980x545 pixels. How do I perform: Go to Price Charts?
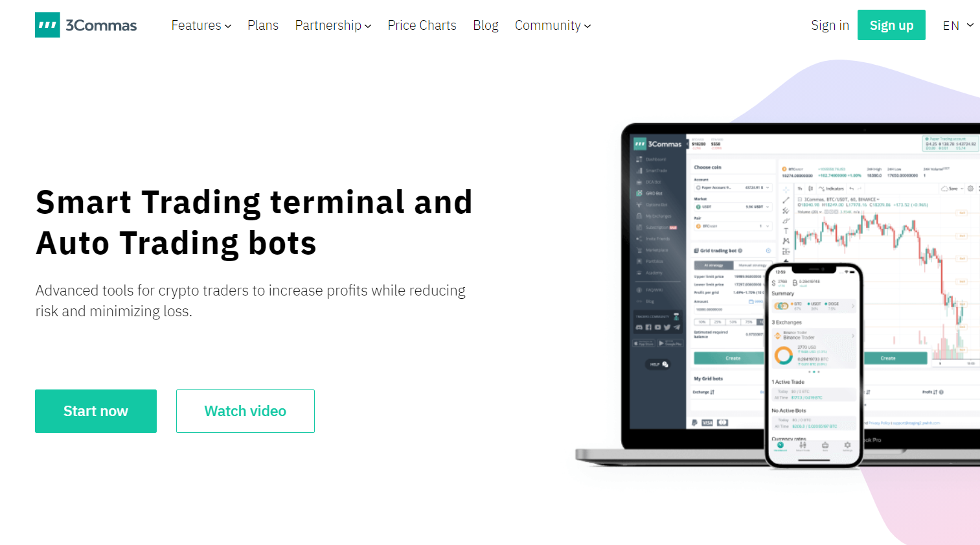(422, 25)
